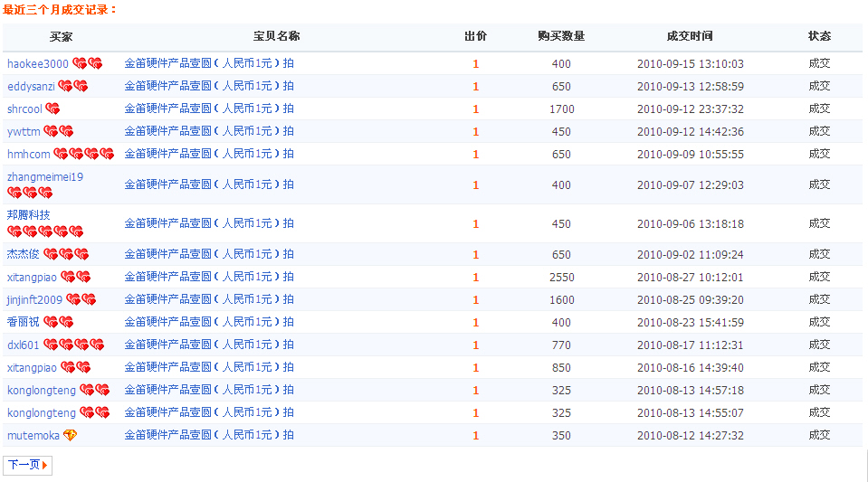This screenshot has height=482, width=868.
Task: Click heart icons beside dxl601
Action: click(x=73, y=345)
